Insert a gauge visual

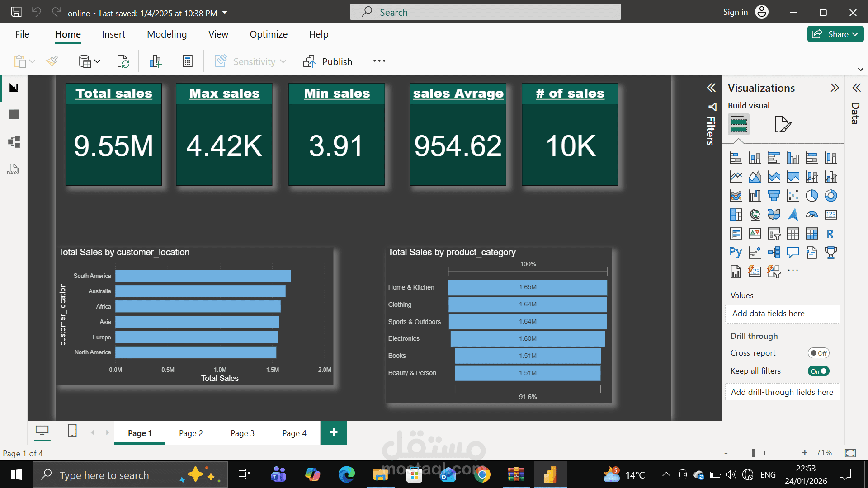tap(812, 215)
